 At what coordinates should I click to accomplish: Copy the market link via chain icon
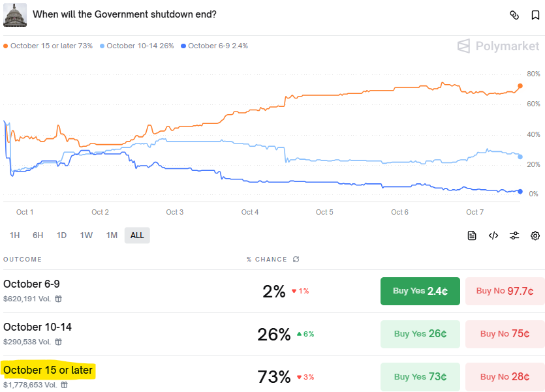coord(514,15)
